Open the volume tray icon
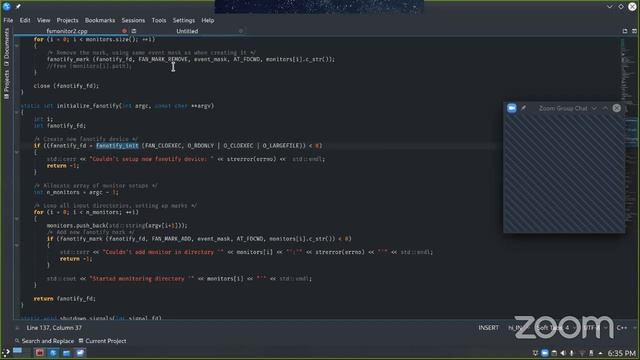640x360 pixels. [x=563, y=353]
